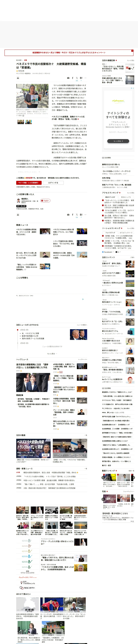Open link ベネズエラ大統領選、強権のマドゥロ氏が3選
This screenshot has height=644, width=138.
pyautogui.click(x=68, y=118)
